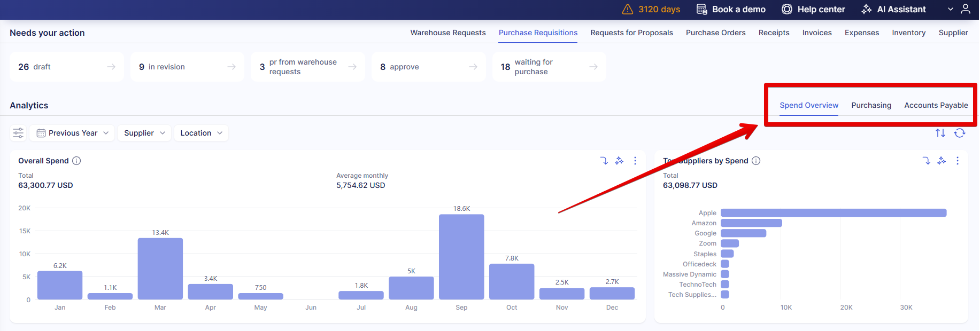The width and height of the screenshot is (980, 331).
Task: Click the Top Suppliers drill-down arrow icon
Action: 926,161
